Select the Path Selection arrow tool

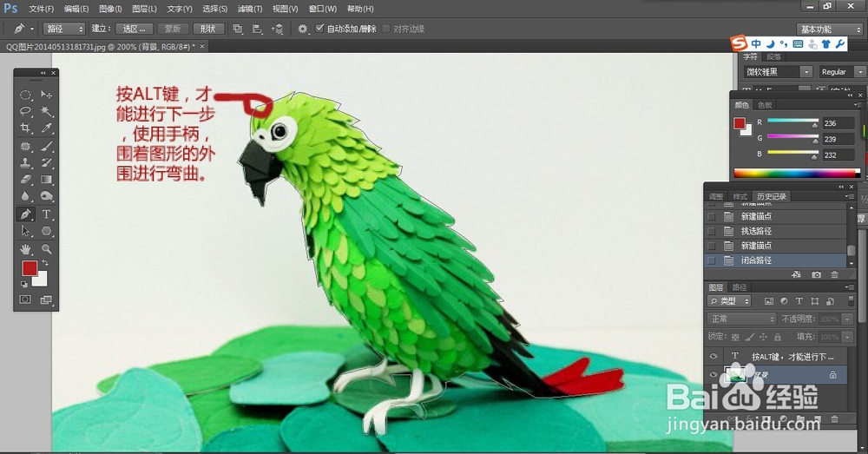pyautogui.click(x=25, y=231)
